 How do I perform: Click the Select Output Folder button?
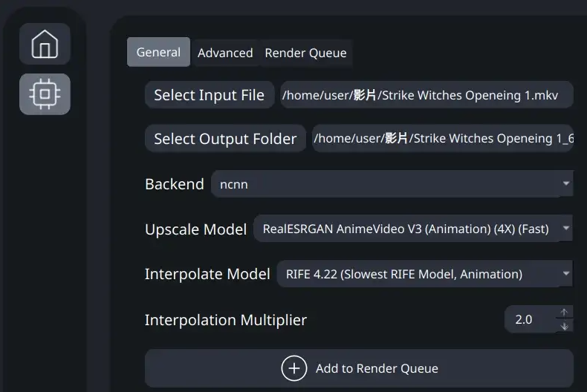(x=225, y=138)
